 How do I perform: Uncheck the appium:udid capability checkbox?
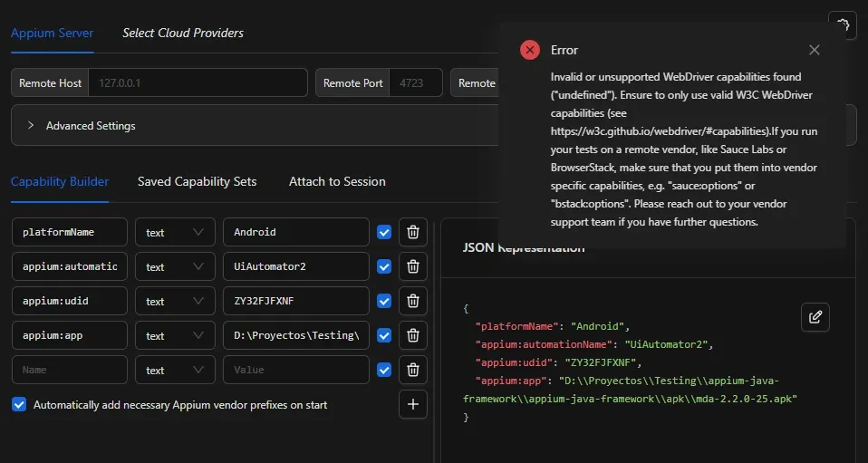pyautogui.click(x=384, y=301)
